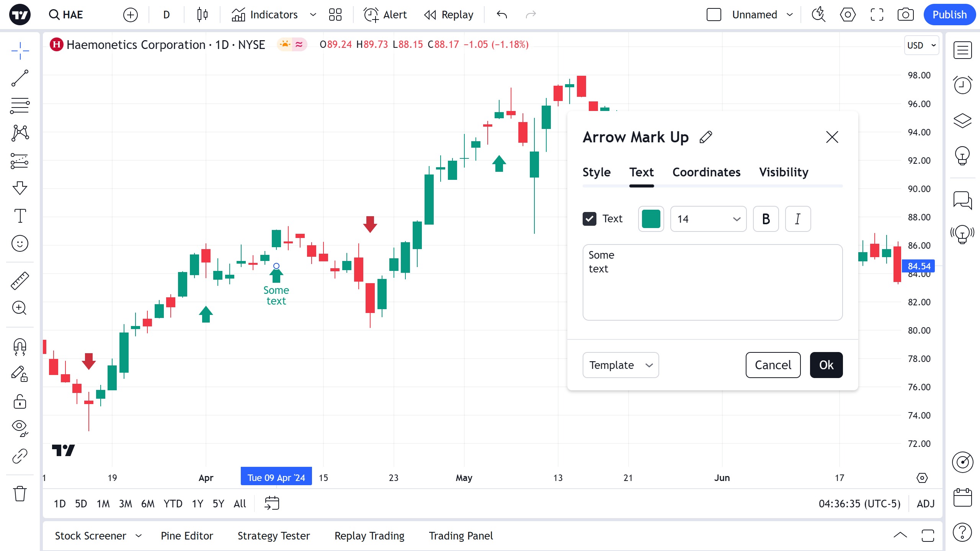
Task: Click the Ok button
Action: 826,365
